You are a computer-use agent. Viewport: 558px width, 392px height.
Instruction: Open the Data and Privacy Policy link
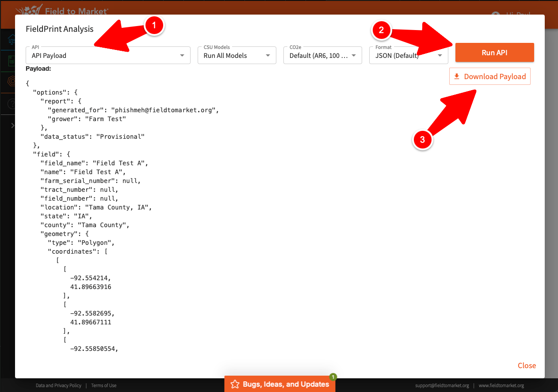[x=58, y=385]
